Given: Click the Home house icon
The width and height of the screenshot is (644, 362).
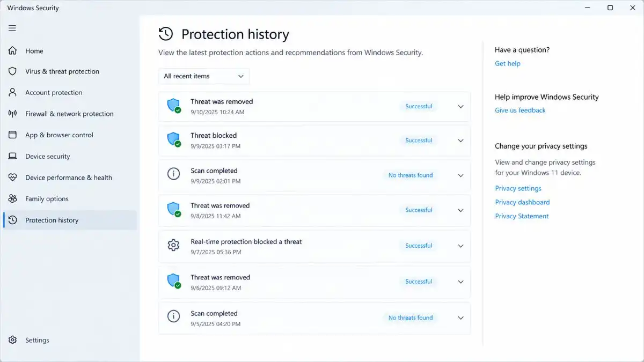Looking at the screenshot, I should point(13,51).
